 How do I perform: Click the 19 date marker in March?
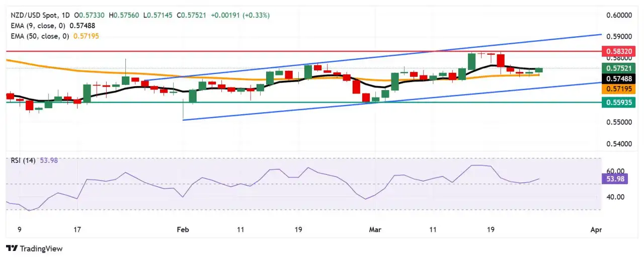(x=491, y=229)
